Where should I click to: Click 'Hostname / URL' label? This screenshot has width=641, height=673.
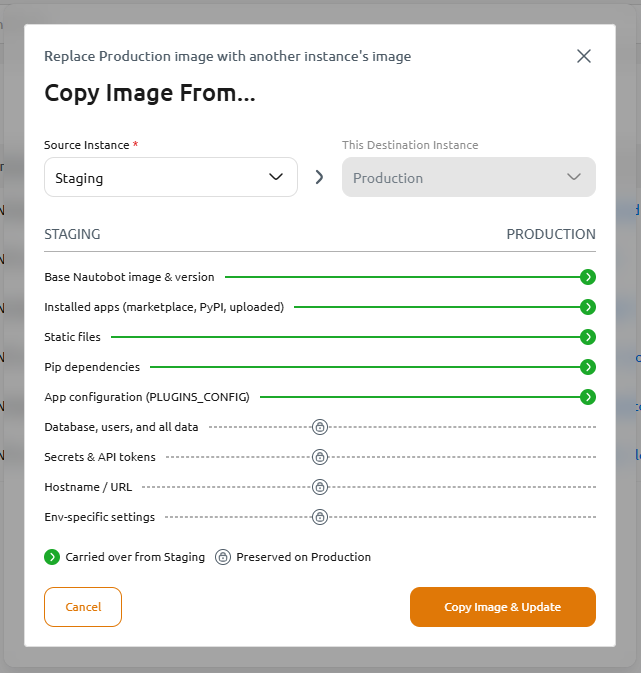[88, 488]
